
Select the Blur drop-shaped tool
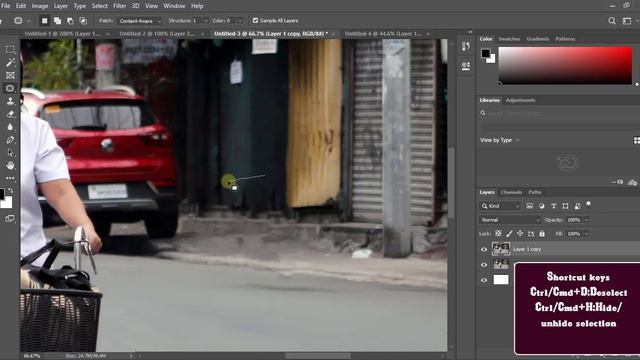tap(10, 127)
